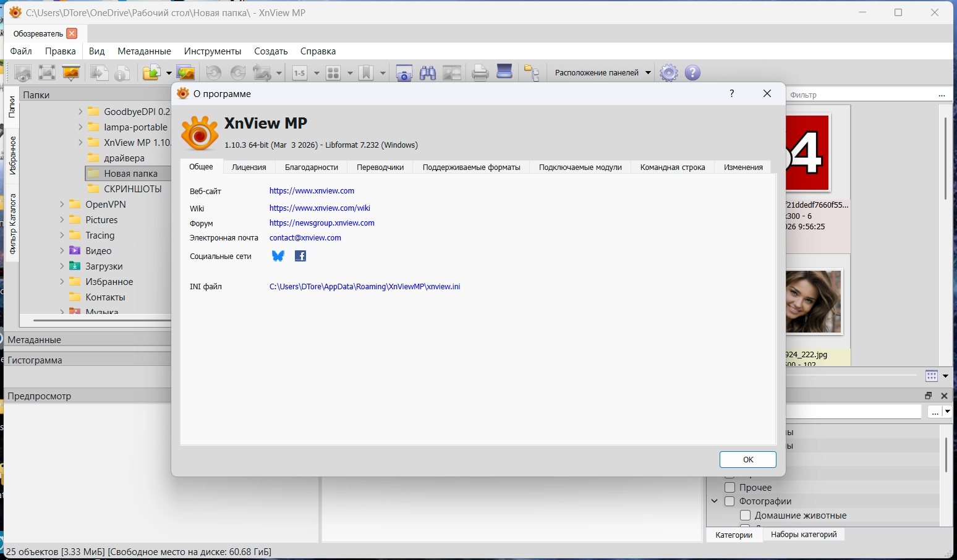Check the Домашние животные category checkbox
Screen dimensions: 957x560
pos(745,515)
